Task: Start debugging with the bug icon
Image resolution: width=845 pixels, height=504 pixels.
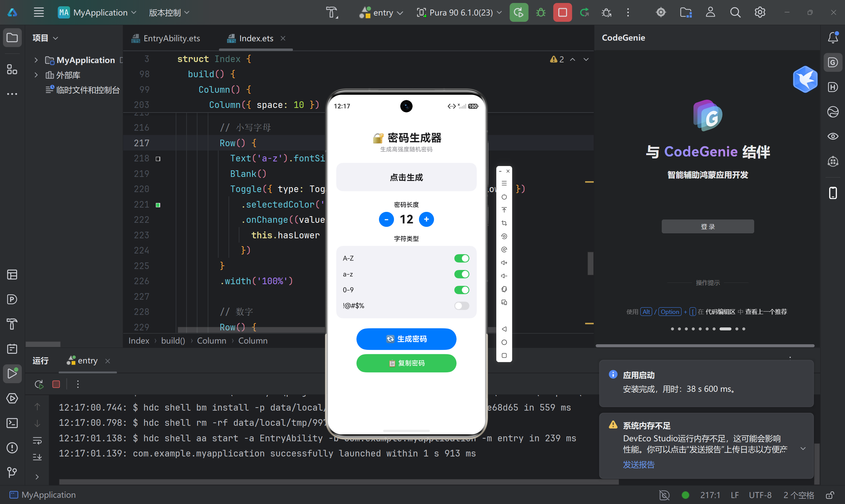Action: (x=541, y=13)
